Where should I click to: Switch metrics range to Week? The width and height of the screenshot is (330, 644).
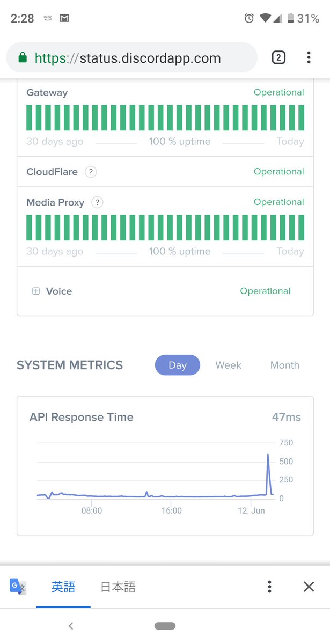229,365
